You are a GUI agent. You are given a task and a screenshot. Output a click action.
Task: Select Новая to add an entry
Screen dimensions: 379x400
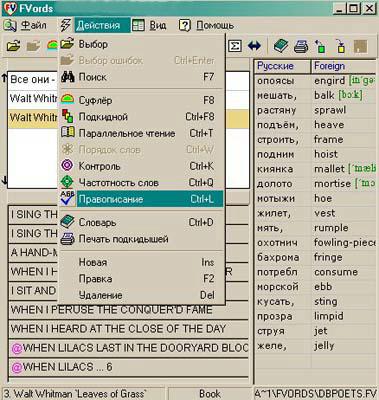pyautogui.click(x=142, y=262)
